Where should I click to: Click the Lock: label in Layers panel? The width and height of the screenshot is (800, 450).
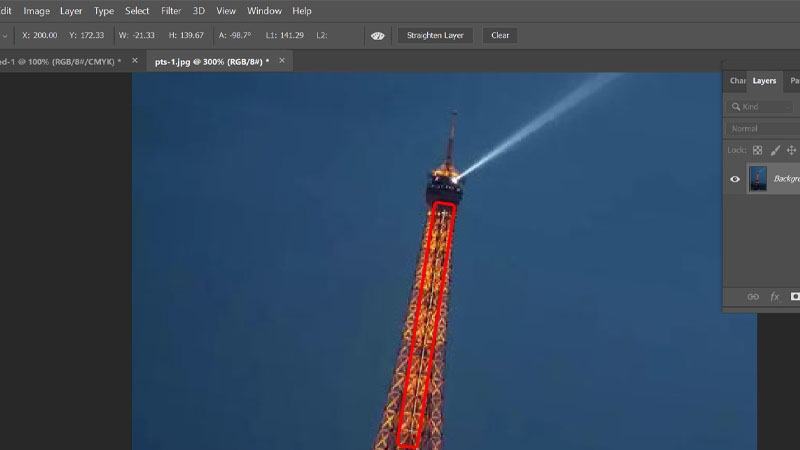pos(737,150)
